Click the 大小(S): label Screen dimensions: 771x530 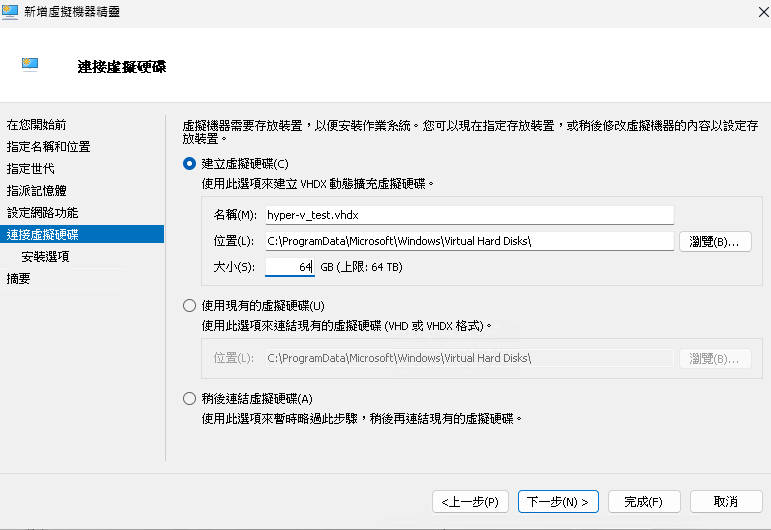pos(234,267)
